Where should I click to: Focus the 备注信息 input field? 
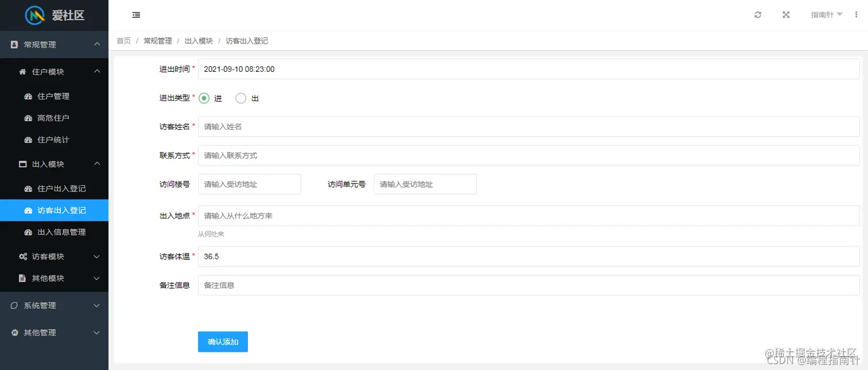(529, 285)
